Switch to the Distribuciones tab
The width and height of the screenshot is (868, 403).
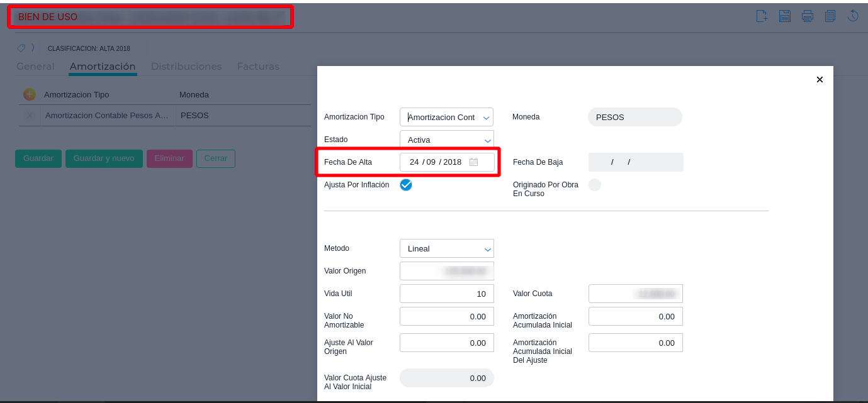click(186, 67)
